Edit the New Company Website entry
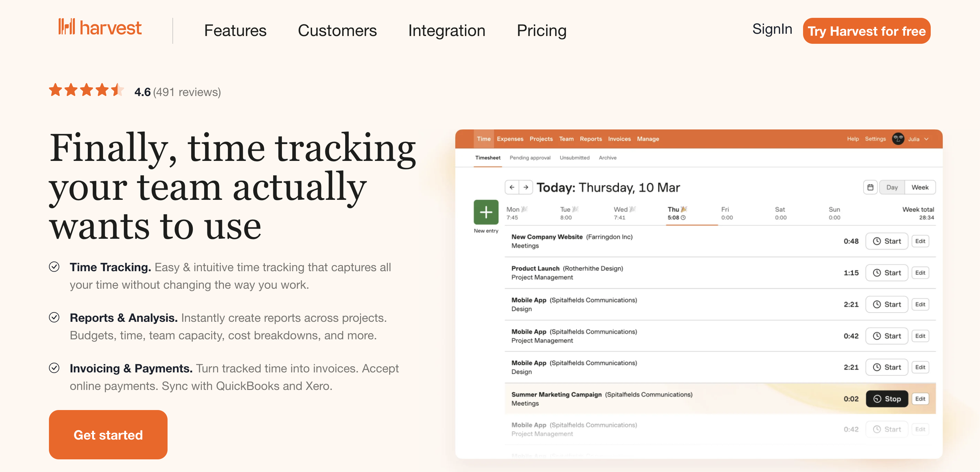 coord(920,241)
